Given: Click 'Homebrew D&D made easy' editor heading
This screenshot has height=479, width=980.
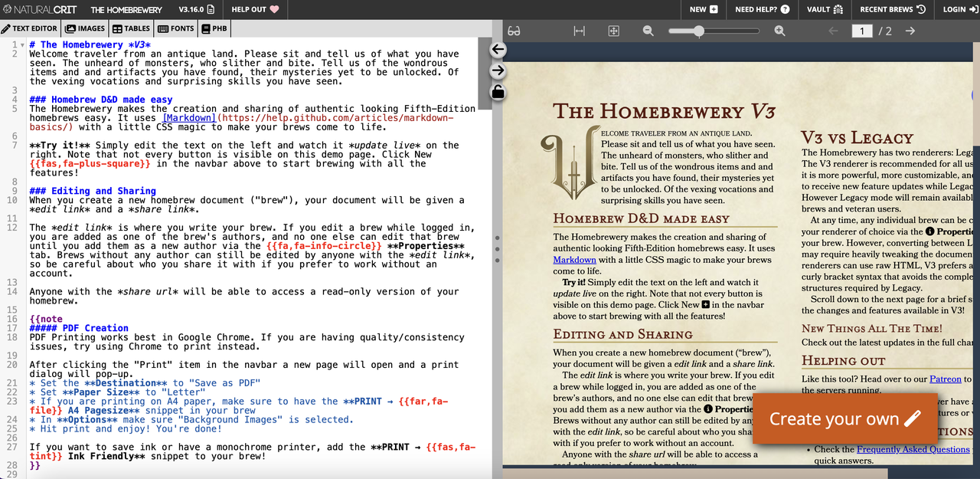Looking at the screenshot, I should pyautogui.click(x=101, y=100).
